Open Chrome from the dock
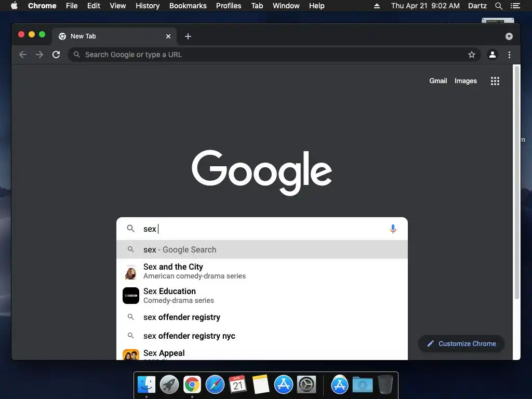Viewport: 532px width, 399px height. [x=192, y=385]
